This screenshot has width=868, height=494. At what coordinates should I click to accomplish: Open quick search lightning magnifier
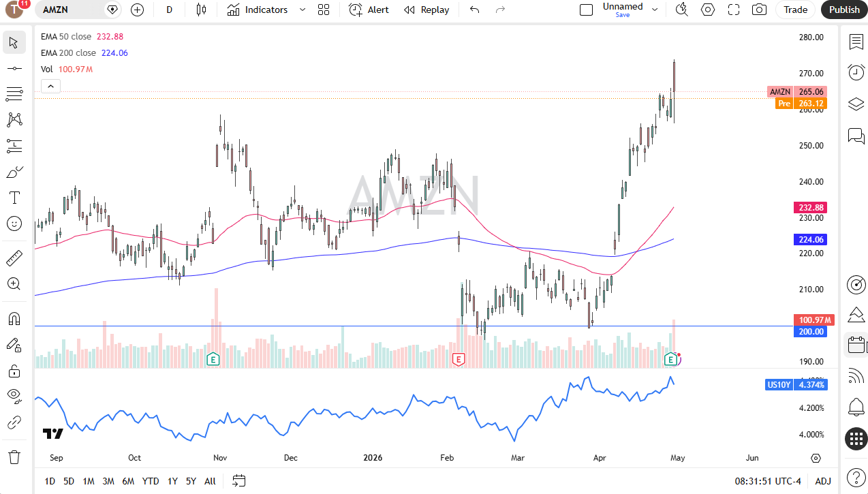click(681, 10)
